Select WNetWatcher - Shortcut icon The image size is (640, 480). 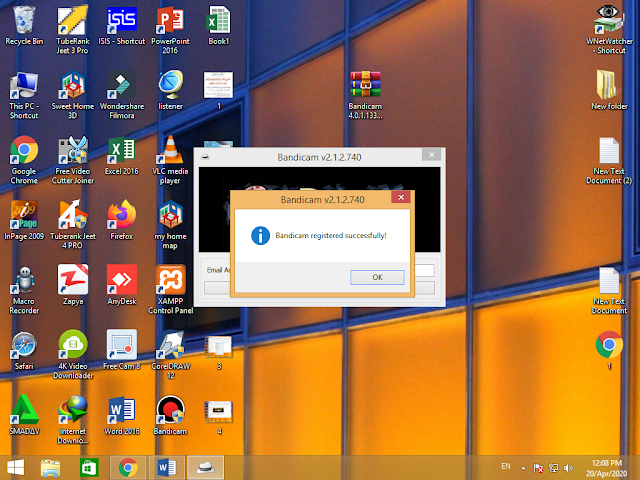point(609,29)
